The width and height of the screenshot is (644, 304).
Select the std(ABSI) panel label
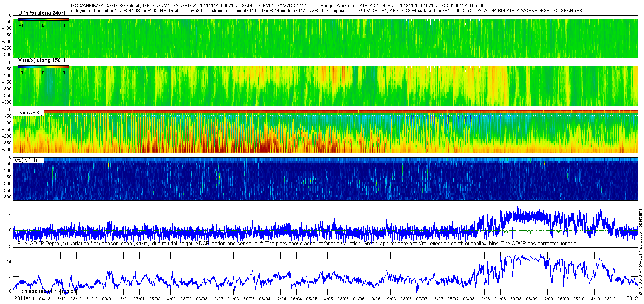point(29,160)
